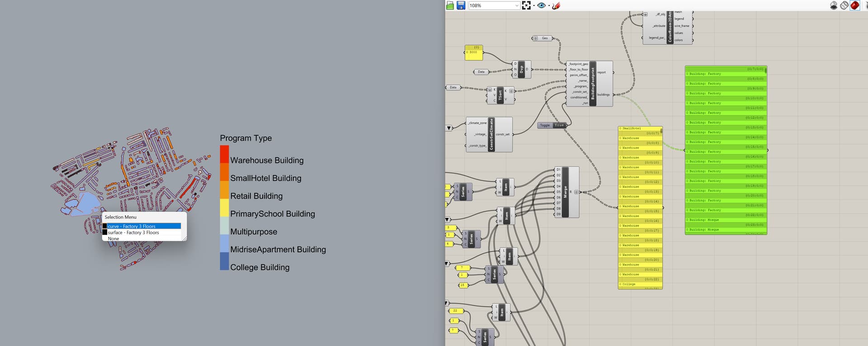Click the arrow icon on Geo parameter
Screen dimensions: 868x346
[536, 38]
